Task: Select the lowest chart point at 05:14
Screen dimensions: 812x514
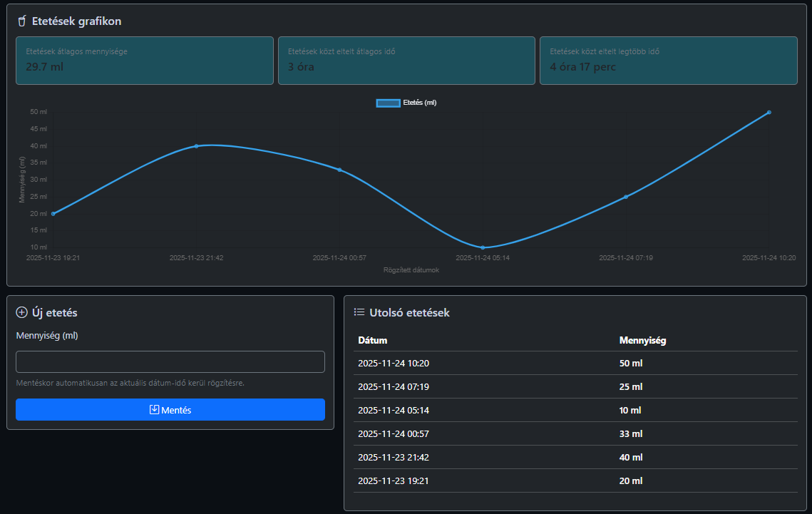Action: [483, 247]
